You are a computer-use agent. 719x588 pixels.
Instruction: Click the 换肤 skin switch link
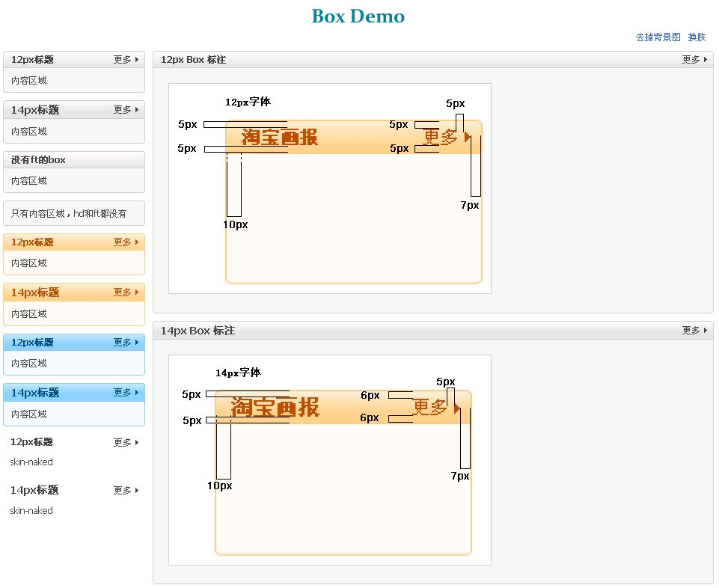pyautogui.click(x=697, y=37)
